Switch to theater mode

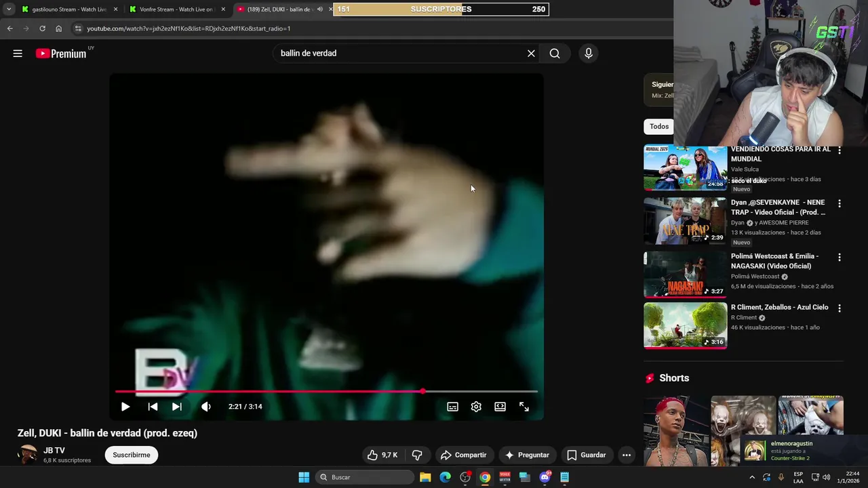(500, 407)
